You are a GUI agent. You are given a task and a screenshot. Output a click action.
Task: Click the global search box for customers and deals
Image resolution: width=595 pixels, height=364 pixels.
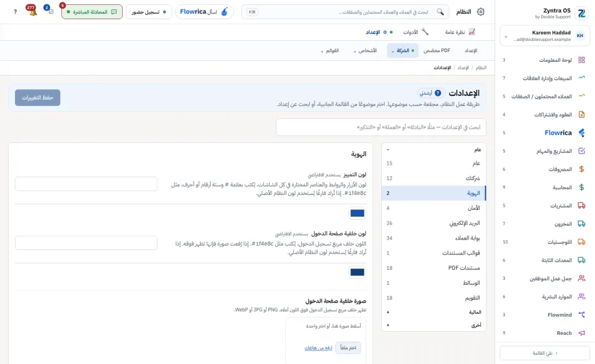coord(345,12)
